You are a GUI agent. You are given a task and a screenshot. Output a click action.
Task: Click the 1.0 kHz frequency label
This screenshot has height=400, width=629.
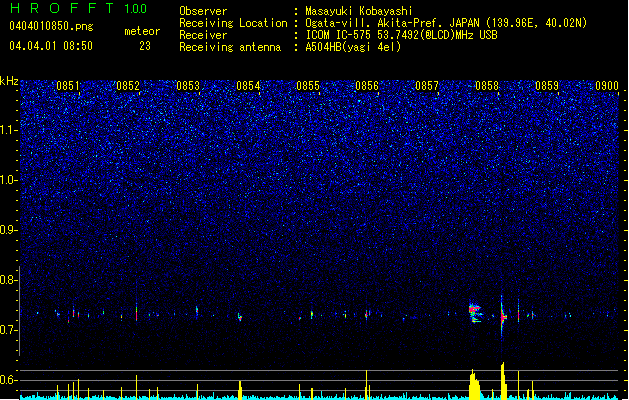pos(8,180)
